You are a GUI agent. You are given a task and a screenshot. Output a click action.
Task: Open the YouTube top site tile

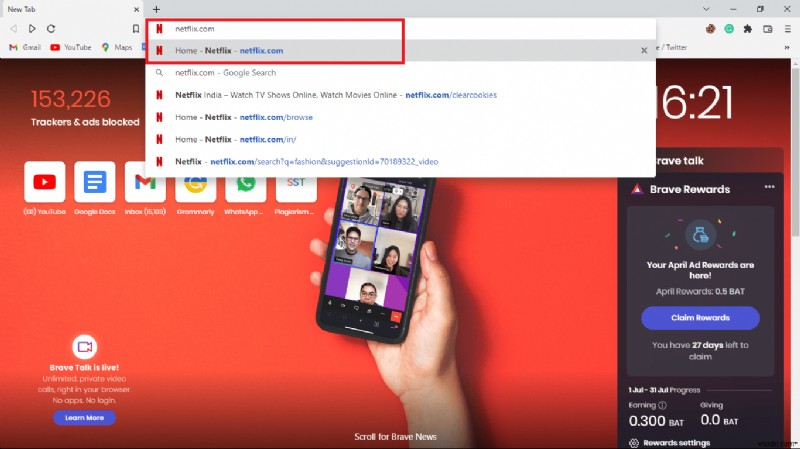click(44, 182)
